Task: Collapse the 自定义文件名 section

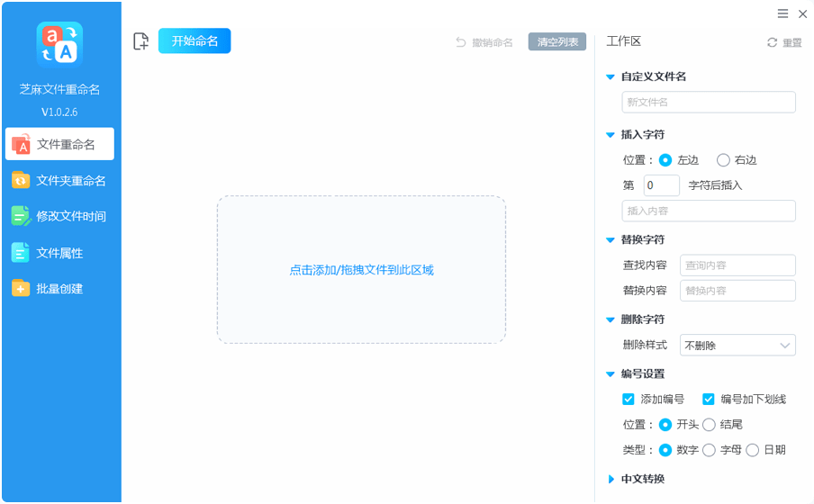Action: pos(610,76)
